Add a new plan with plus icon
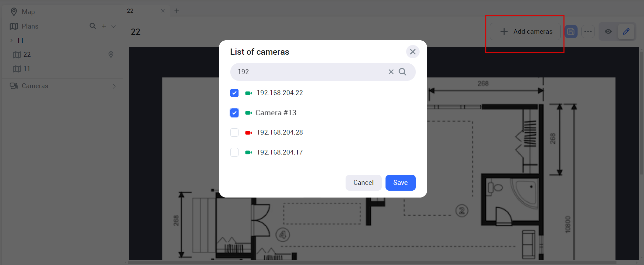 pyautogui.click(x=104, y=26)
